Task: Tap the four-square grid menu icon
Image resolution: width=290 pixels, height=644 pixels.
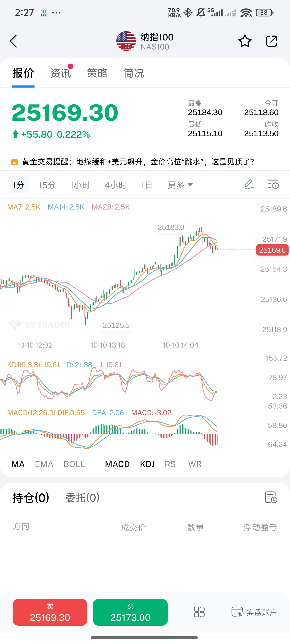Action: click(x=199, y=612)
